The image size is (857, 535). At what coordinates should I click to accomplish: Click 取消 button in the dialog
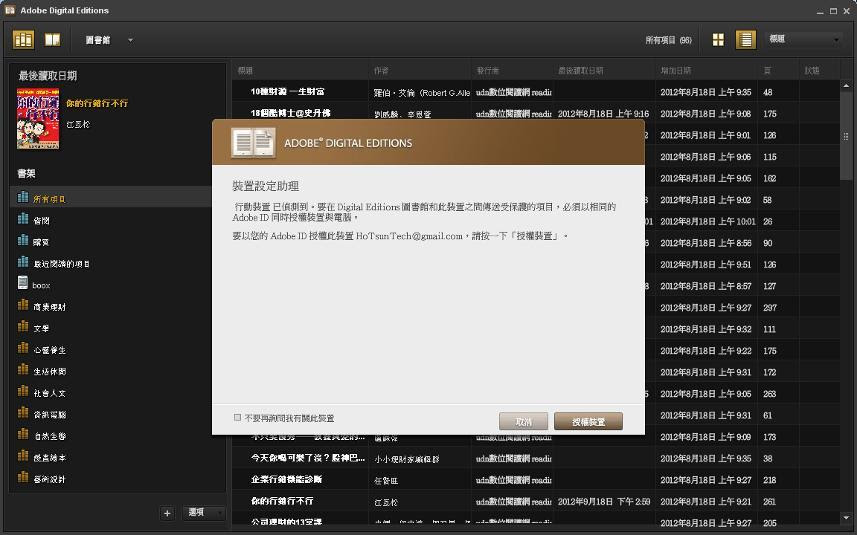[523, 421]
